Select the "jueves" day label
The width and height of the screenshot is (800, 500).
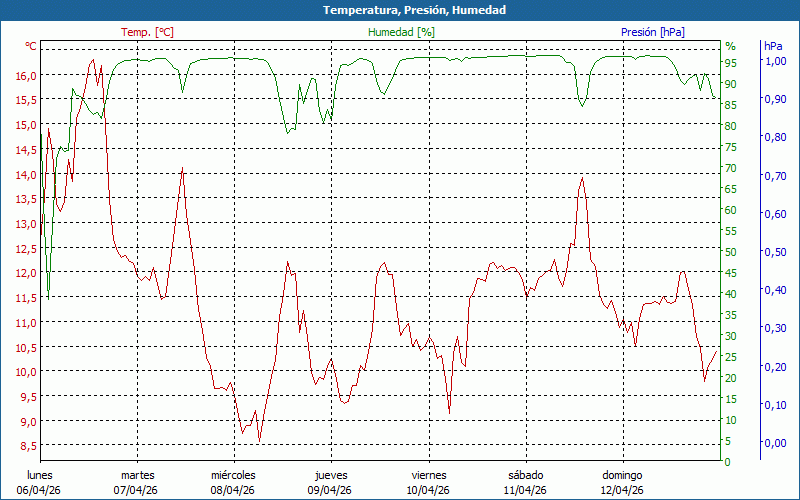click(x=331, y=475)
